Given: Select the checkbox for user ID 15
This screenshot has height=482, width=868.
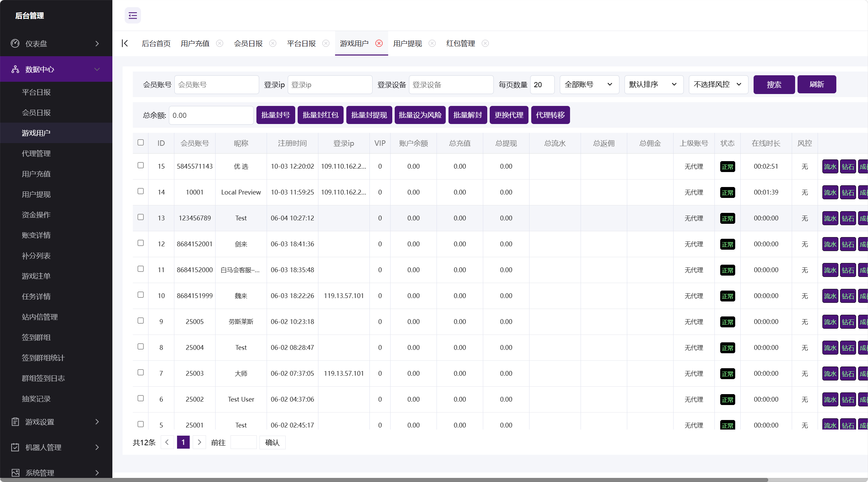Looking at the screenshot, I should tap(141, 165).
